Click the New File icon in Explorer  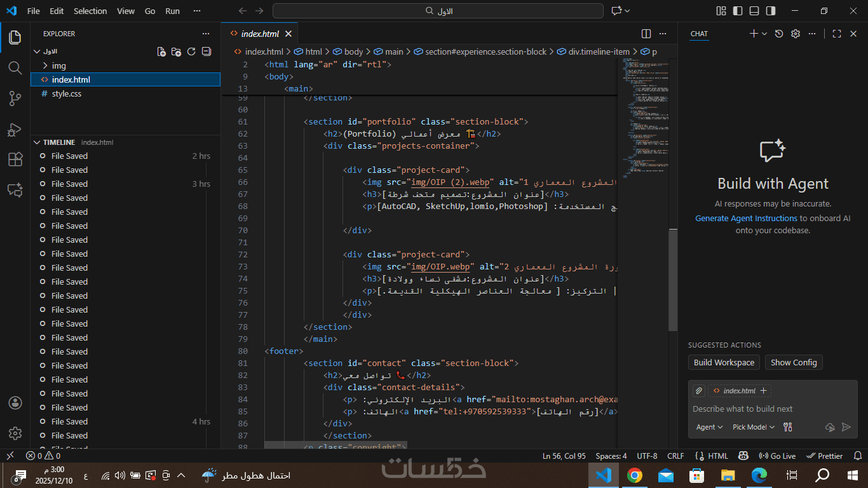161,51
